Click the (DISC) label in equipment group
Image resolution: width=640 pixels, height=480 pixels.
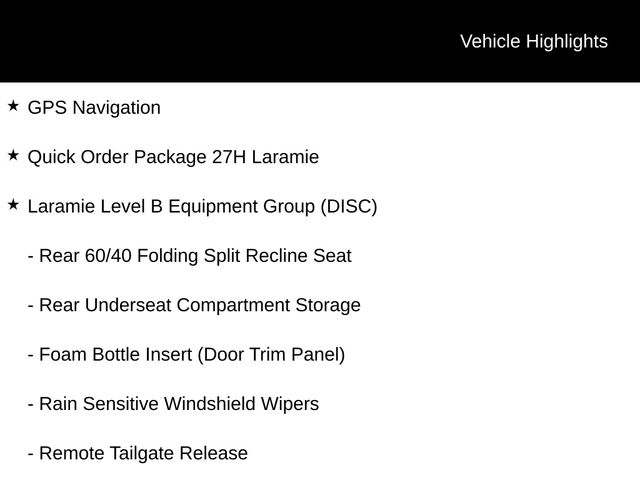pyautogui.click(x=348, y=207)
